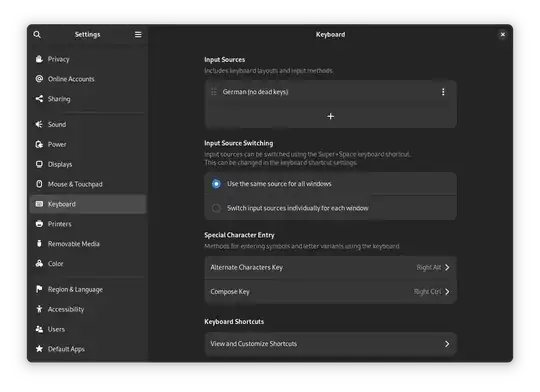Screen dimensions: 540x392
Task: Click the Default Apps star icon
Action: tap(39, 349)
